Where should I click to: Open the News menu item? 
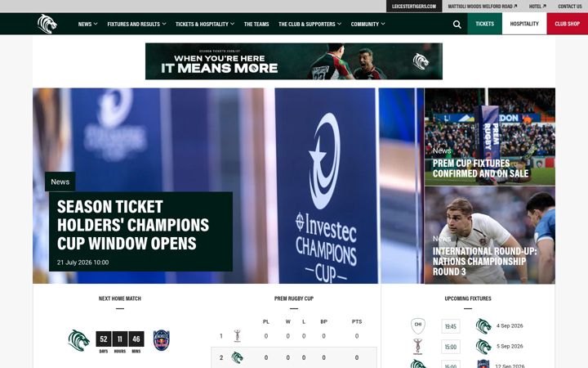pyautogui.click(x=85, y=24)
